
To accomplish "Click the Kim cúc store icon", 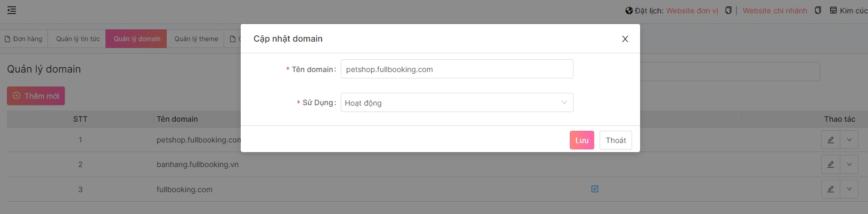I will (833, 11).
